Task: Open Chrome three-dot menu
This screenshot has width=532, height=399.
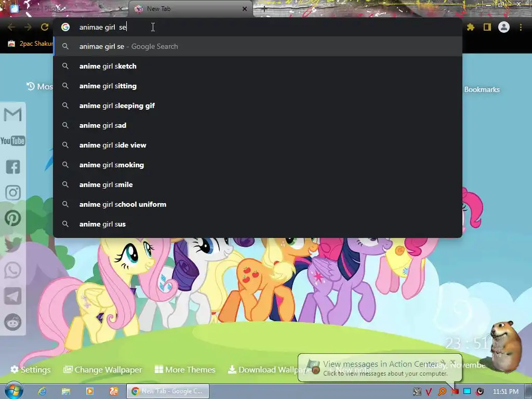Action: click(521, 27)
